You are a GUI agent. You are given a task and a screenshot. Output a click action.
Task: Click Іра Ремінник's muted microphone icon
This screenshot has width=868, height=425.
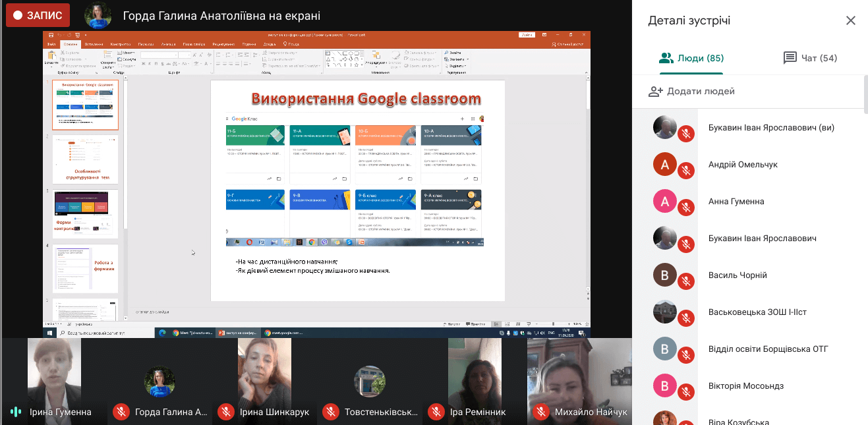coord(436,412)
